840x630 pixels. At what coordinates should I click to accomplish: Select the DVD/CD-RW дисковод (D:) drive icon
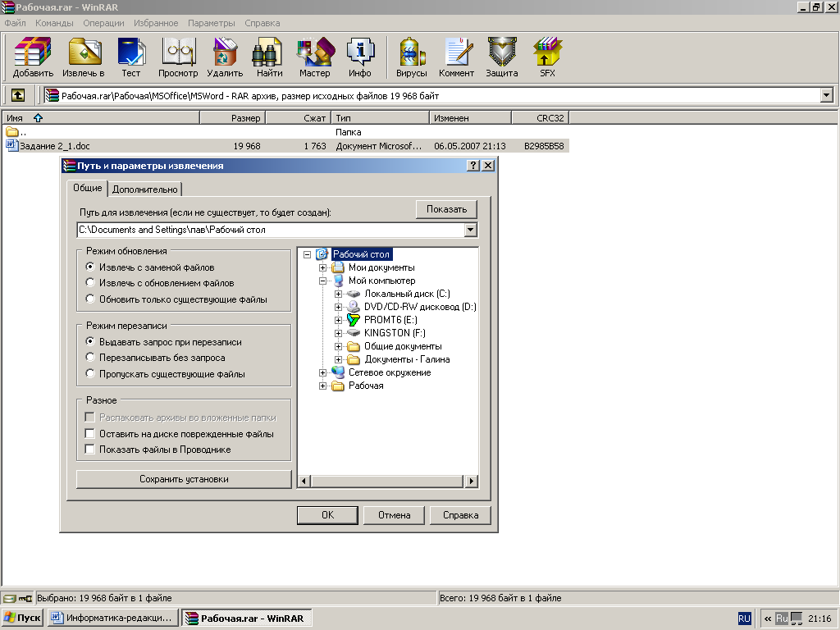point(354,307)
